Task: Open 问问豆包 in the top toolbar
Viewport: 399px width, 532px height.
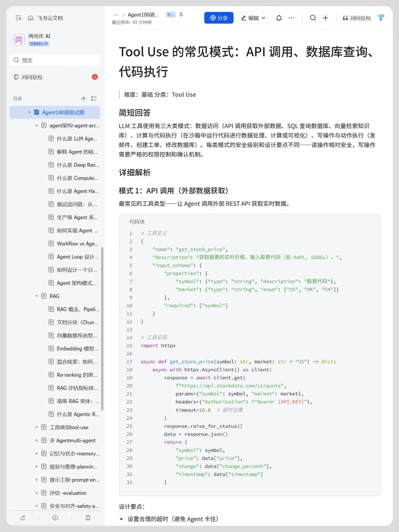Action: pos(357,18)
